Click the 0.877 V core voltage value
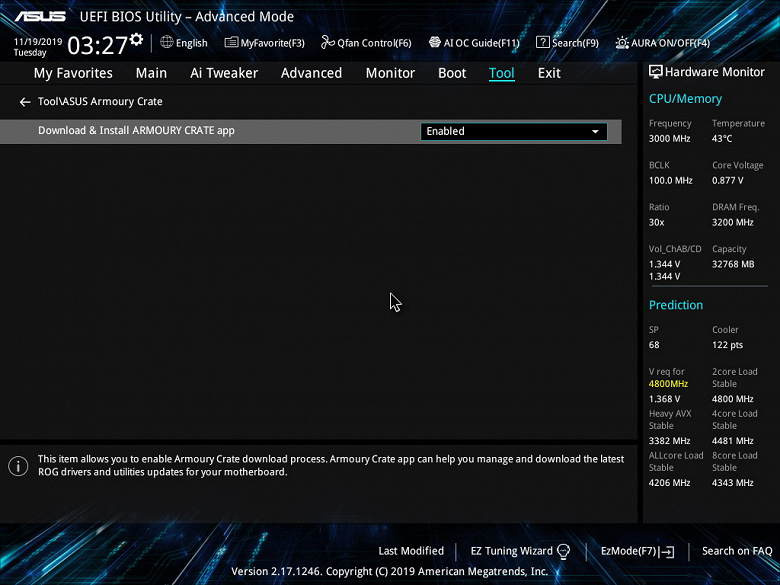780x585 pixels. [x=727, y=181]
